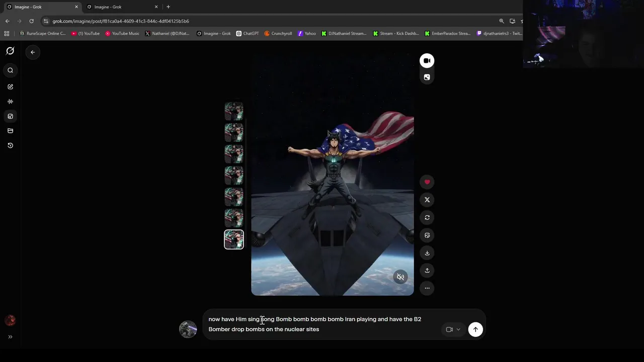The width and height of the screenshot is (644, 362).
Task: Open the Yahoo bookmark
Action: click(x=307, y=34)
